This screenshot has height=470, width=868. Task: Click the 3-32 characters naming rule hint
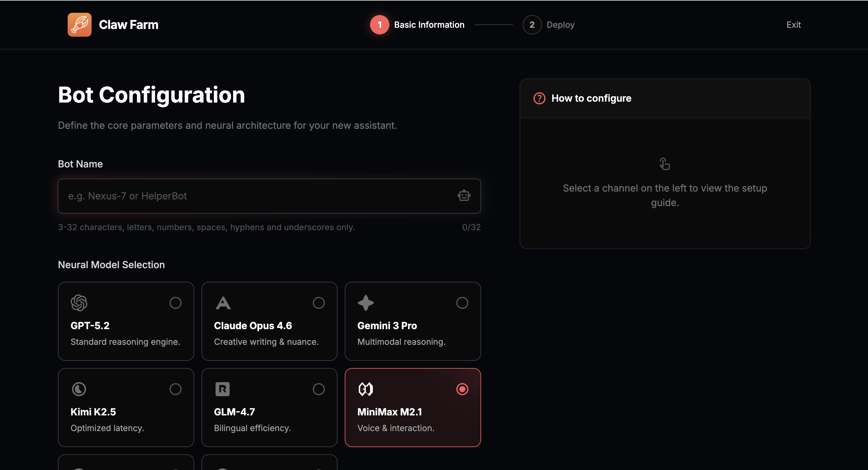click(x=206, y=227)
